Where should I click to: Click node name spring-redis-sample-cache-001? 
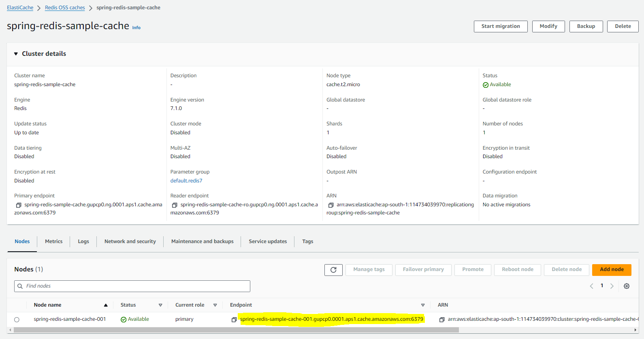click(70, 319)
